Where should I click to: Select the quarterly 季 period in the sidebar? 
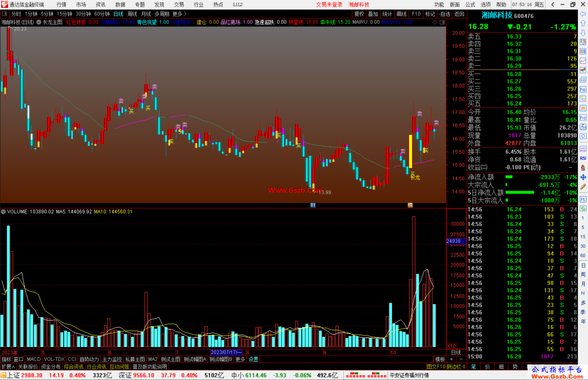tap(583, 312)
